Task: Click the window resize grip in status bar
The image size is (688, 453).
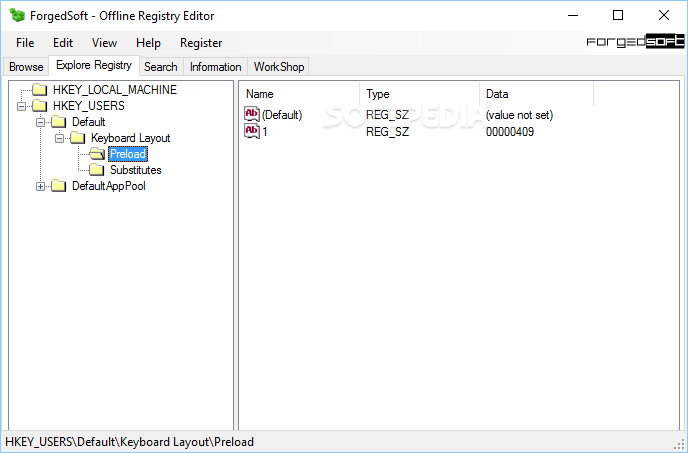Action: coord(681,443)
